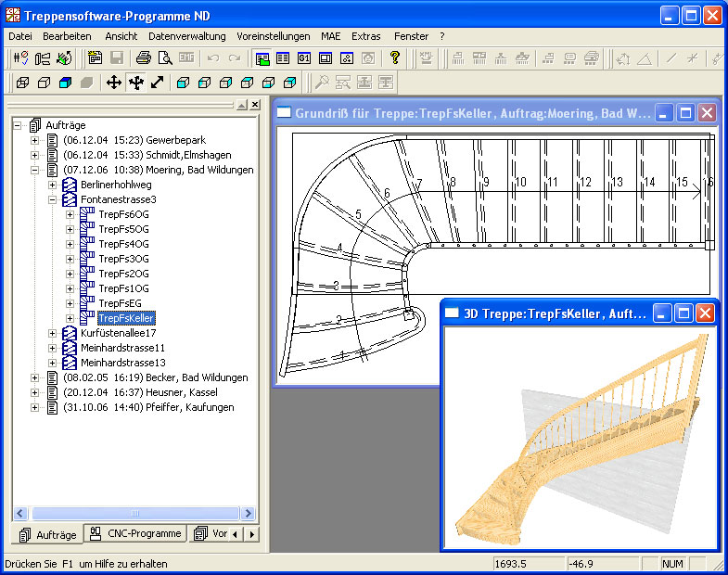Expand the Pfeiffer, Kaufungen order node
Image resolution: width=728 pixels, height=575 pixels.
click(x=35, y=408)
